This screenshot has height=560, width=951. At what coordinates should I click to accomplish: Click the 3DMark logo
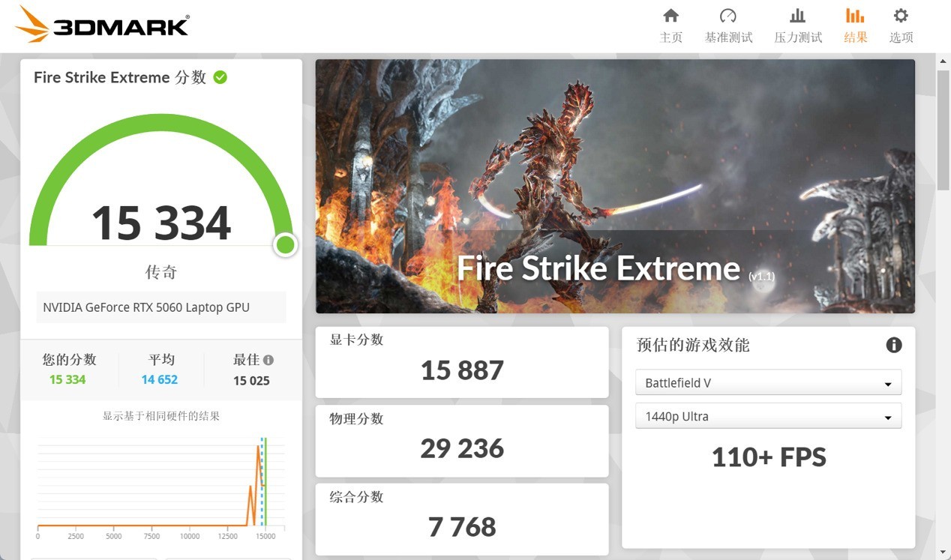tap(102, 25)
